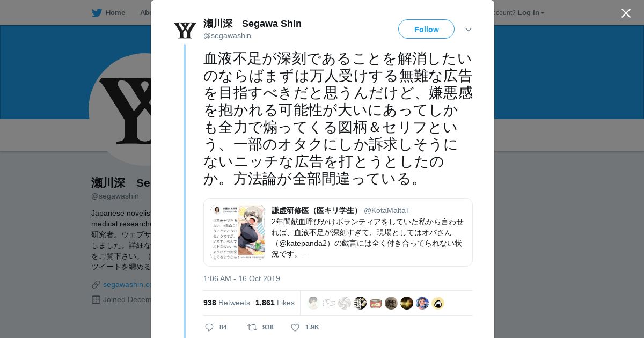Click the calendar icon beside the join date
The width and height of the screenshot is (644, 338).
96,299
